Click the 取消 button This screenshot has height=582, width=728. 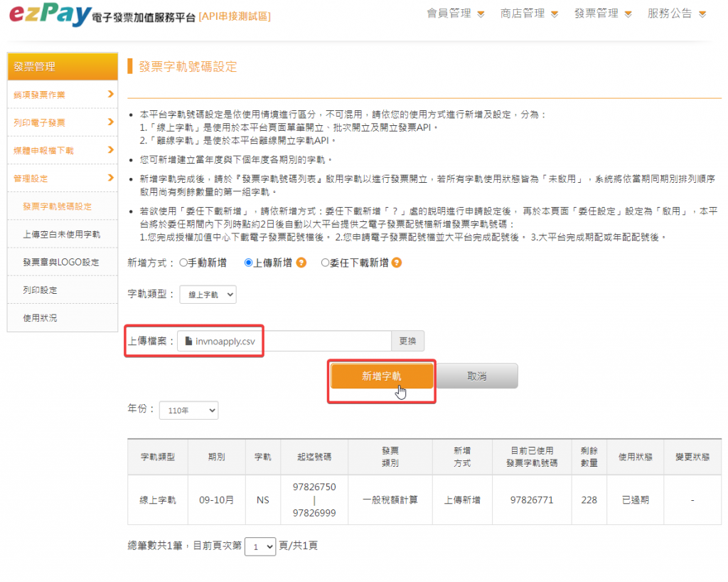click(477, 376)
